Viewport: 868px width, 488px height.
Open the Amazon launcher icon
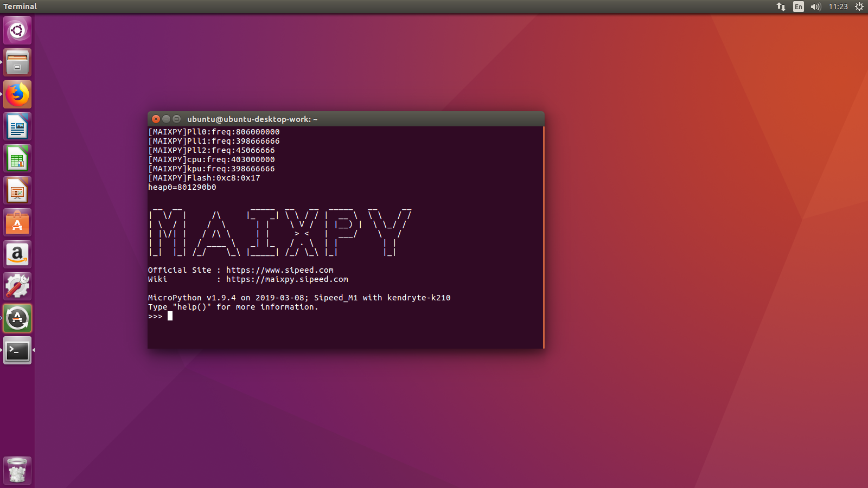pyautogui.click(x=17, y=254)
